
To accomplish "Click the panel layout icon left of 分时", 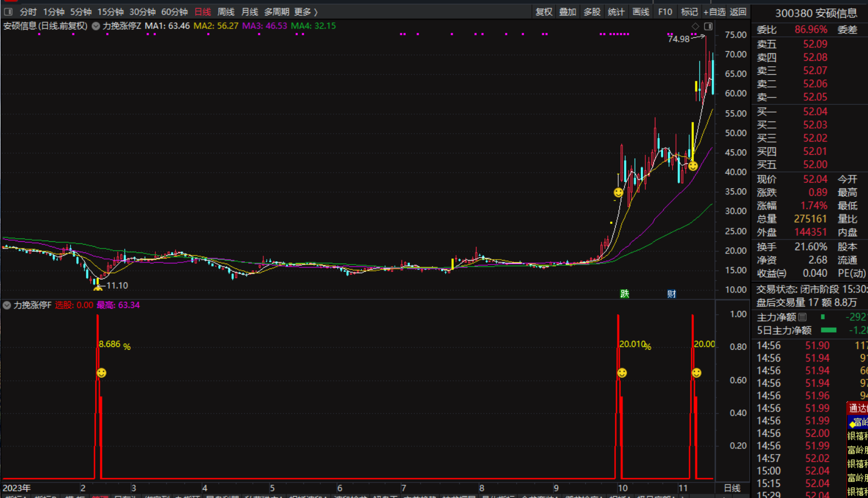I will coord(8,12).
